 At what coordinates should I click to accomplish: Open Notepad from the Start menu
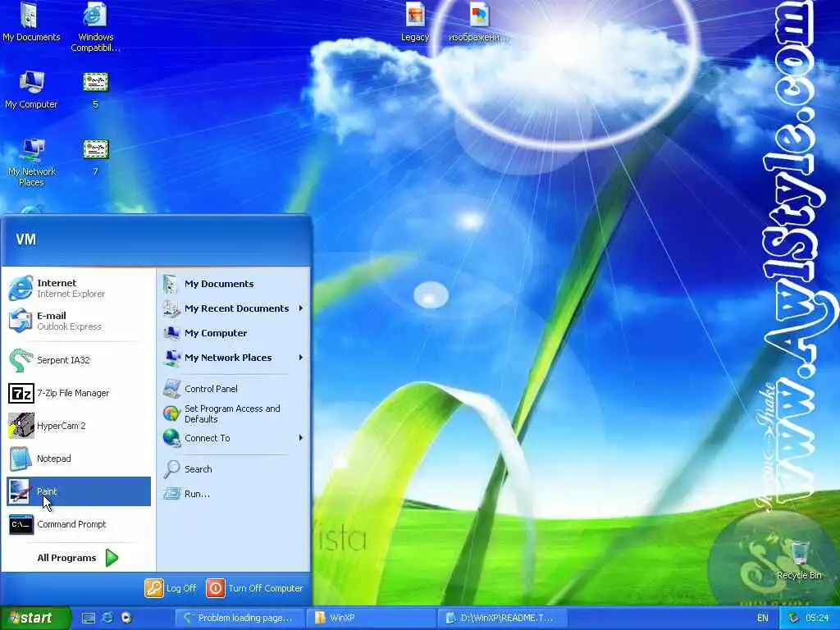pos(79,459)
